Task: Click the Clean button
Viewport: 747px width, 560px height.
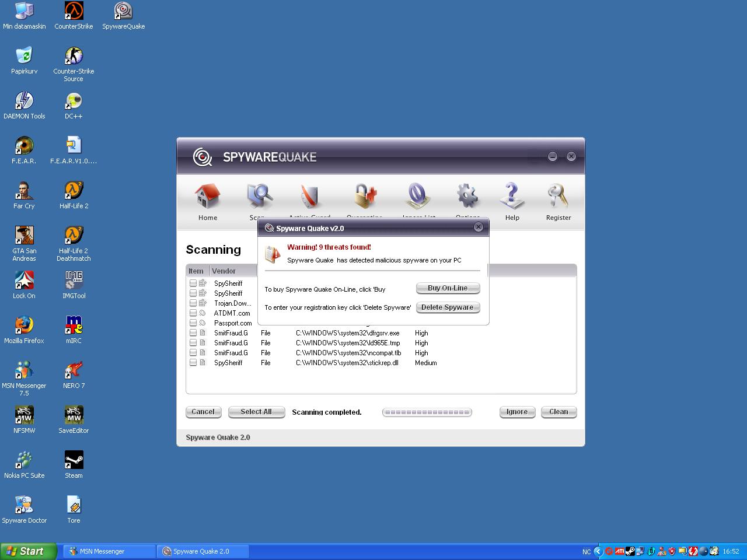Action: pyautogui.click(x=558, y=412)
